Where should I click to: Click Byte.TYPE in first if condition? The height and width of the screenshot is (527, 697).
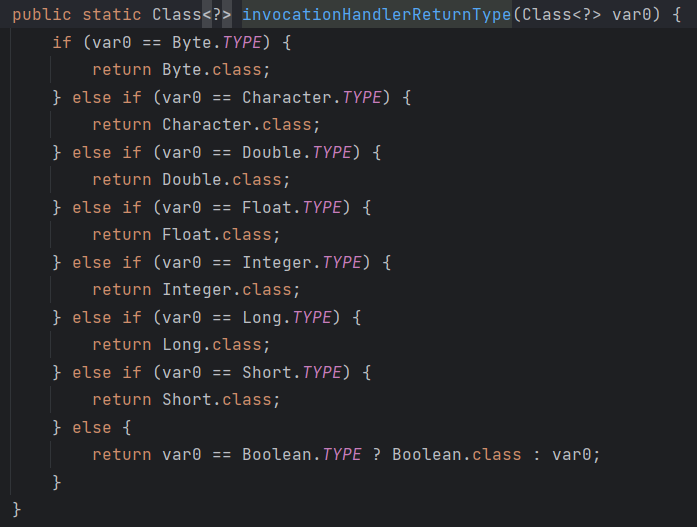pos(216,43)
